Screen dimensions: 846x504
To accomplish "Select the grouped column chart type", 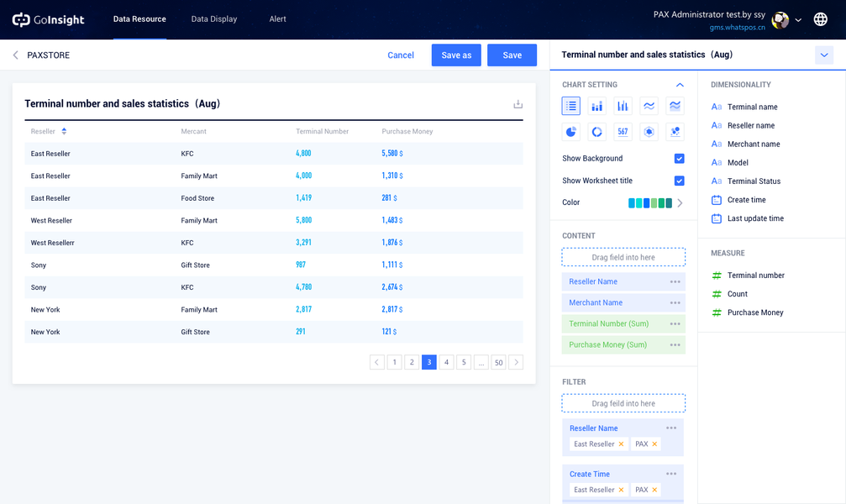I will tap(623, 106).
